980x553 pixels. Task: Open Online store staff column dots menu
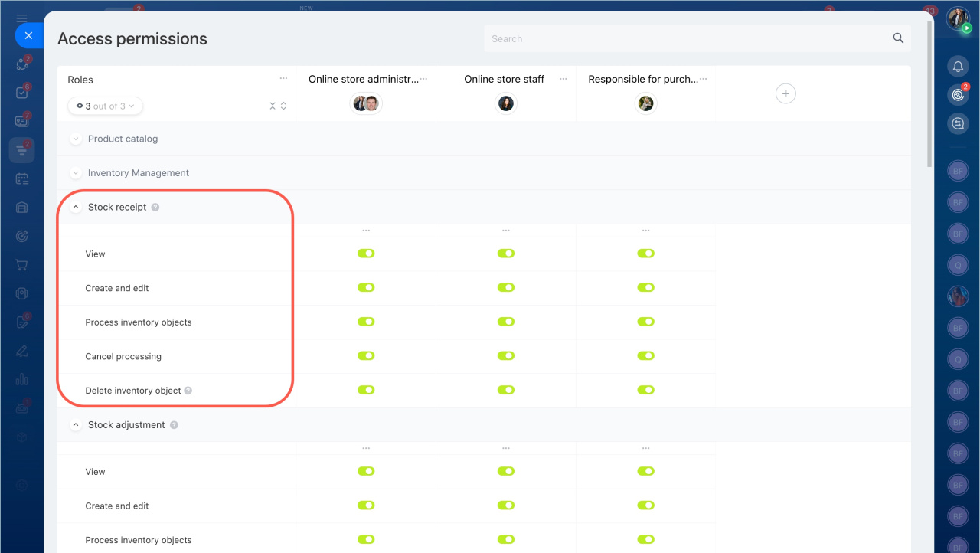[563, 79]
